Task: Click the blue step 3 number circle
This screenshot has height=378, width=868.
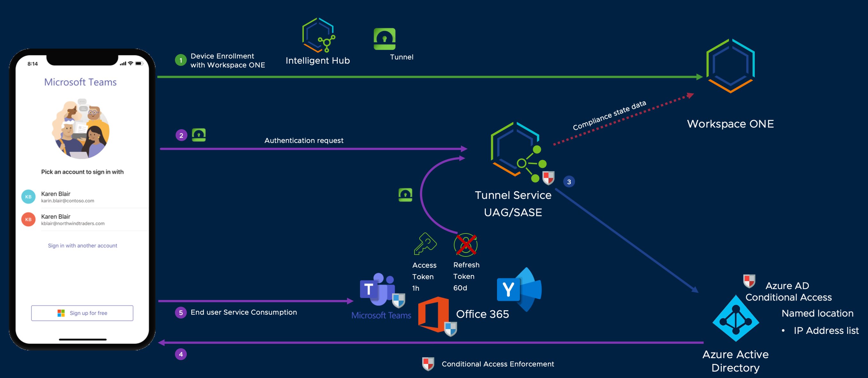Action: click(x=569, y=182)
